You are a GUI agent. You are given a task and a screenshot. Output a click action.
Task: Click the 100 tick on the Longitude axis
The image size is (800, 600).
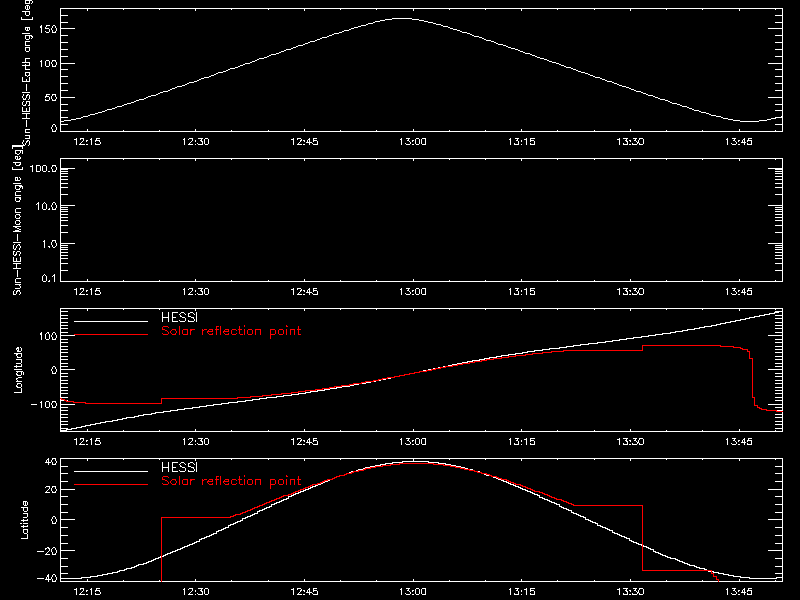[48, 336]
